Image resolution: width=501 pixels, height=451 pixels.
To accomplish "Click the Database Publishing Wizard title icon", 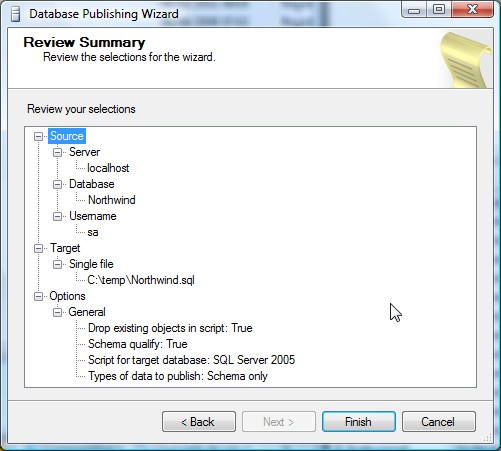I will 15,14.
